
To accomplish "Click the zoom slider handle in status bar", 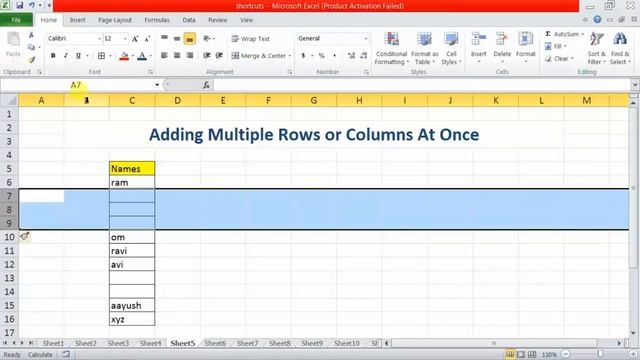I will (600, 354).
